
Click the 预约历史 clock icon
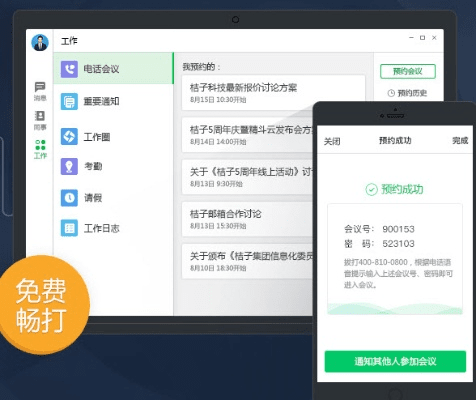[x=391, y=93]
